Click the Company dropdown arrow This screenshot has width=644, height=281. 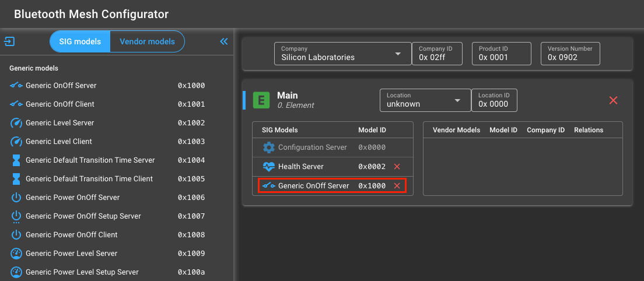[x=398, y=54]
